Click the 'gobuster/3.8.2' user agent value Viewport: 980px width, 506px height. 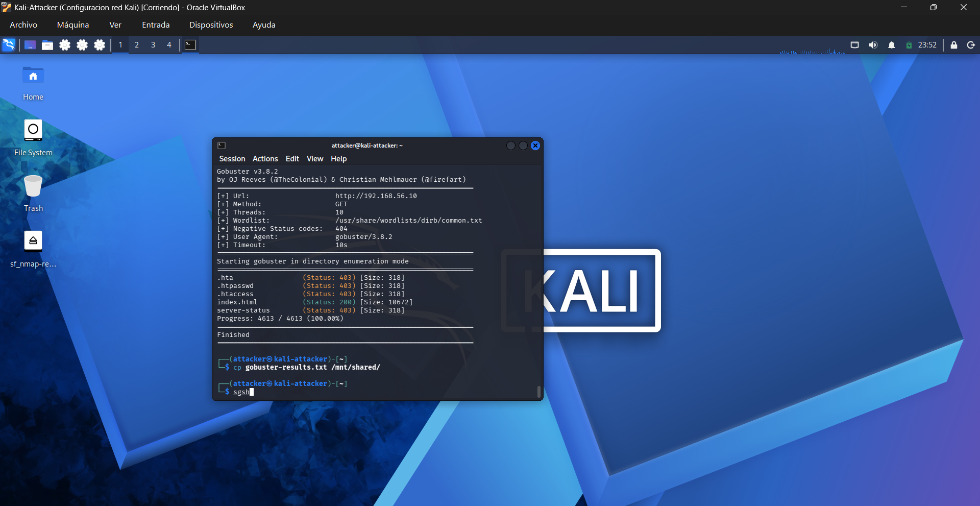tap(364, 237)
